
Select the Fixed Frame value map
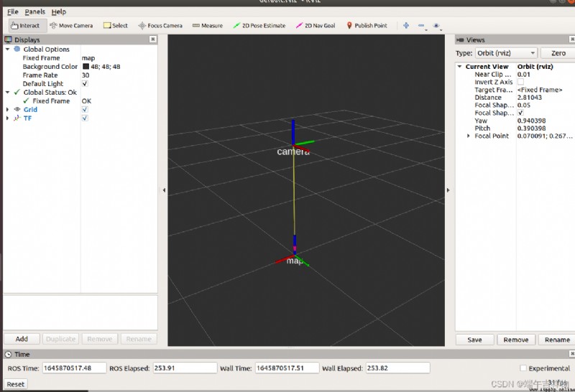[x=88, y=58]
